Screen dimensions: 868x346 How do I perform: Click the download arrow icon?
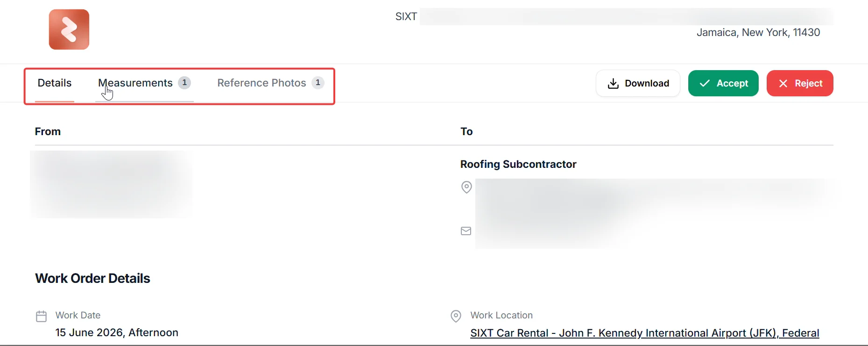pyautogui.click(x=613, y=83)
